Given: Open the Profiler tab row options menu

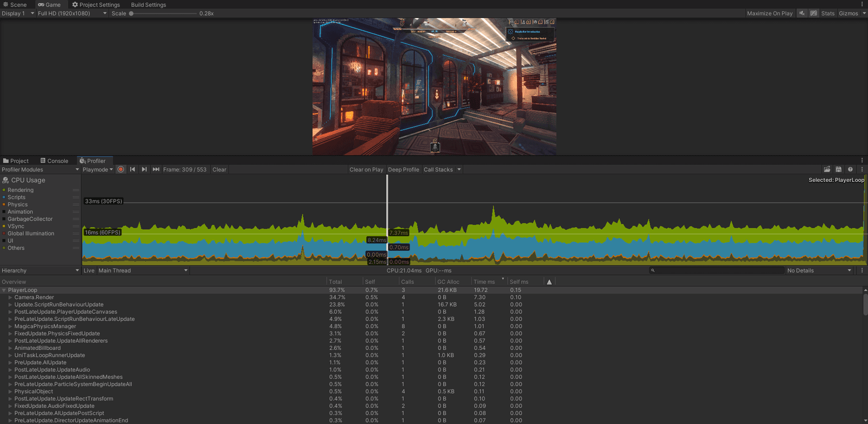Looking at the screenshot, I should point(862,161).
